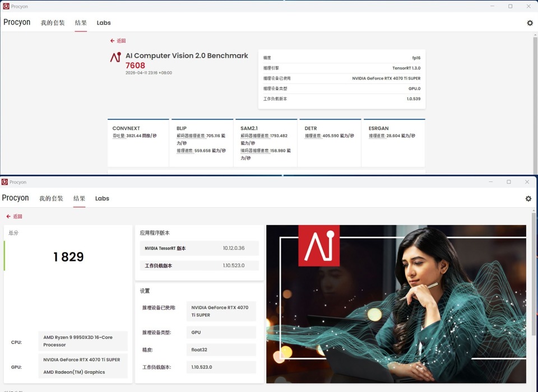Screen dimensions: 538x392
Task: Open settings gear in top Procyon window
Action: [530, 22]
